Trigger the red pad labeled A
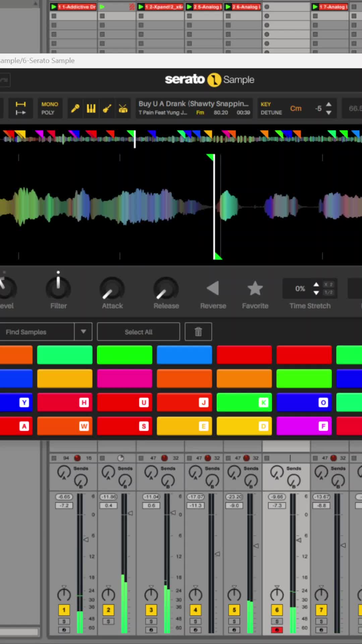 (x=16, y=426)
